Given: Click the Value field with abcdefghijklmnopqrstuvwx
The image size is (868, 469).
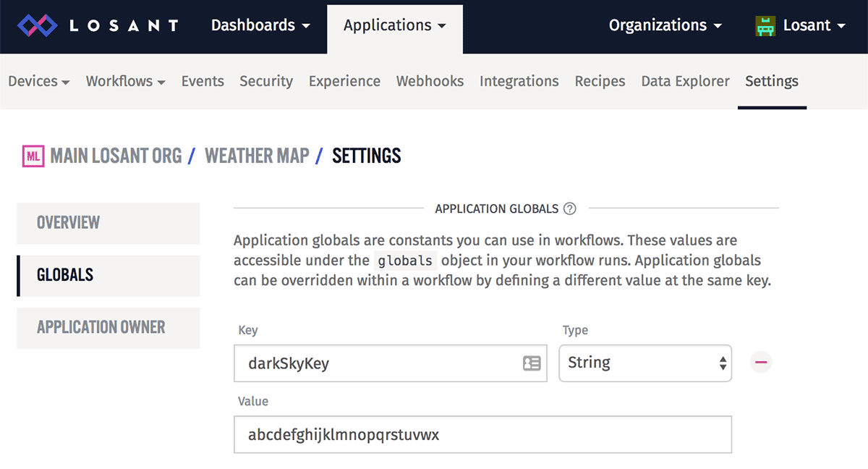Looking at the screenshot, I should click(x=483, y=434).
